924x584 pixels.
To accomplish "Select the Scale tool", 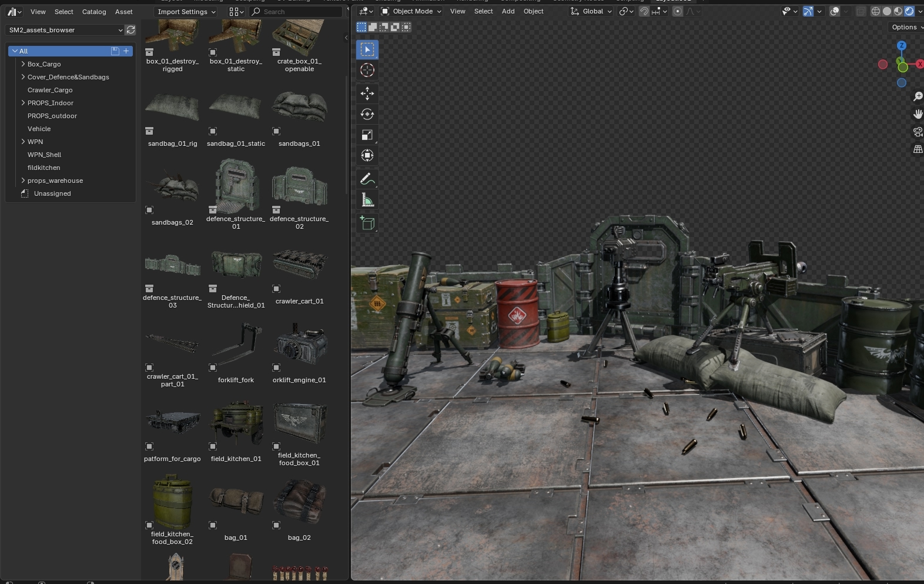I will (367, 135).
